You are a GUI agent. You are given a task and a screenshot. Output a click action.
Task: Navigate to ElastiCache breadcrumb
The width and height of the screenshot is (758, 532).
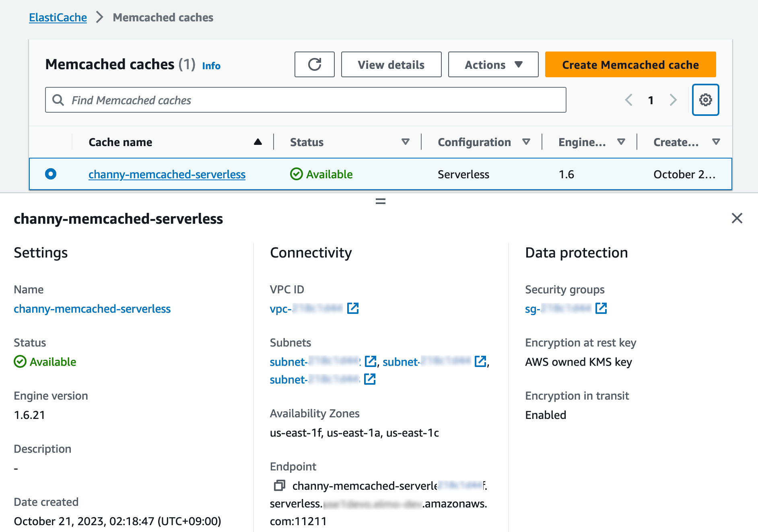pyautogui.click(x=58, y=17)
